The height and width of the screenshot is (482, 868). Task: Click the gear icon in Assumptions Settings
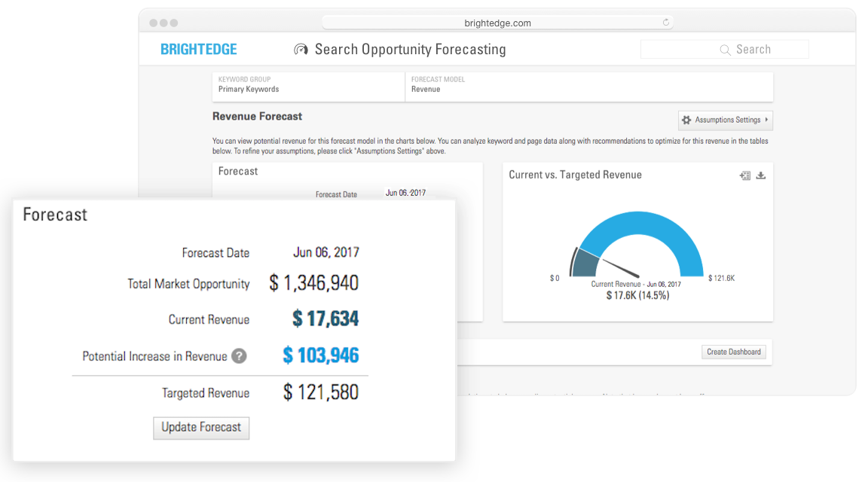point(686,120)
